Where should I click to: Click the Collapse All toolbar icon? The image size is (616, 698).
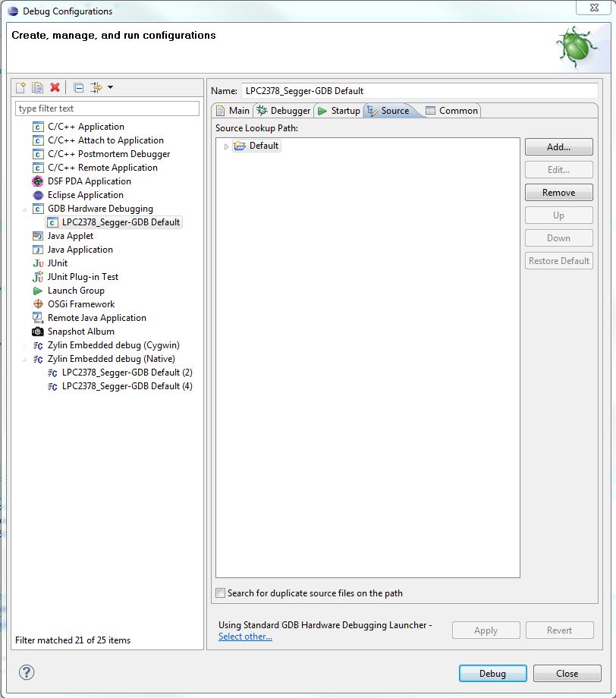pyautogui.click(x=78, y=88)
